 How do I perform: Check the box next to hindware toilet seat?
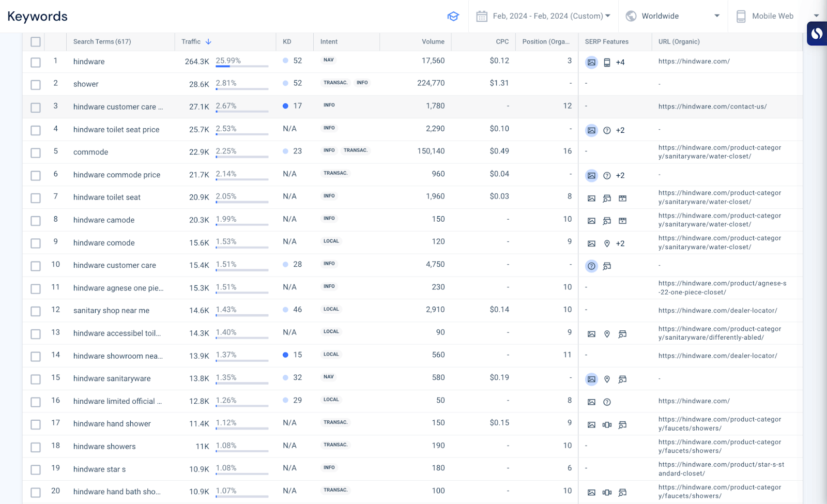tap(36, 198)
